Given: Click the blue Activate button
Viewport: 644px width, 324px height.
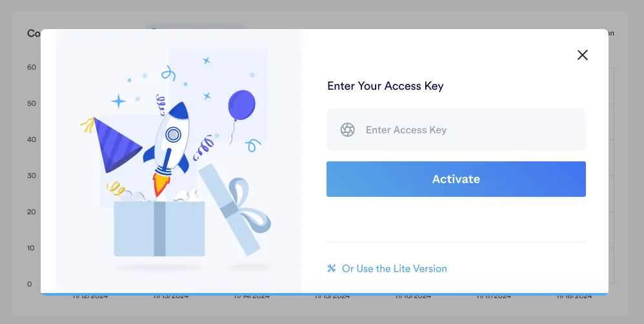Looking at the screenshot, I should pos(456,179).
